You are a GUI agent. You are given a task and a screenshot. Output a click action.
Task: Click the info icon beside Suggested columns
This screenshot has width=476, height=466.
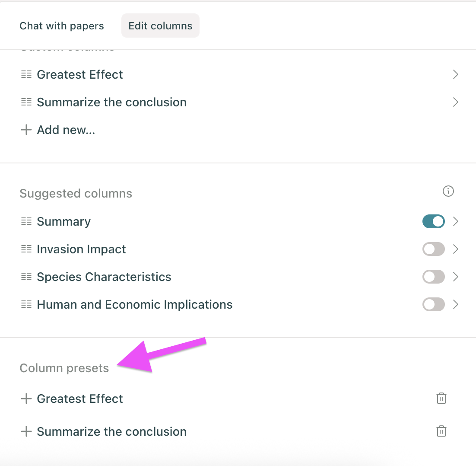(448, 191)
